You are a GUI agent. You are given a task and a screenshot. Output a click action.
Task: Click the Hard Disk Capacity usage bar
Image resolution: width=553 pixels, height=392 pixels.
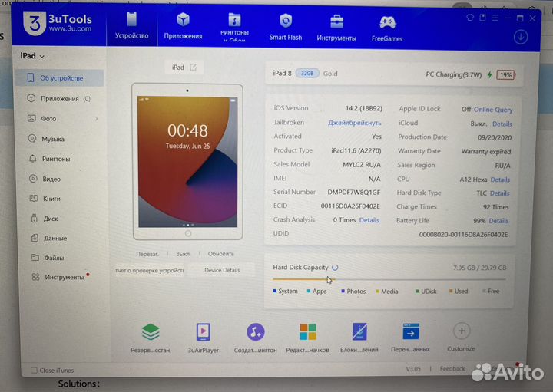tap(389, 279)
